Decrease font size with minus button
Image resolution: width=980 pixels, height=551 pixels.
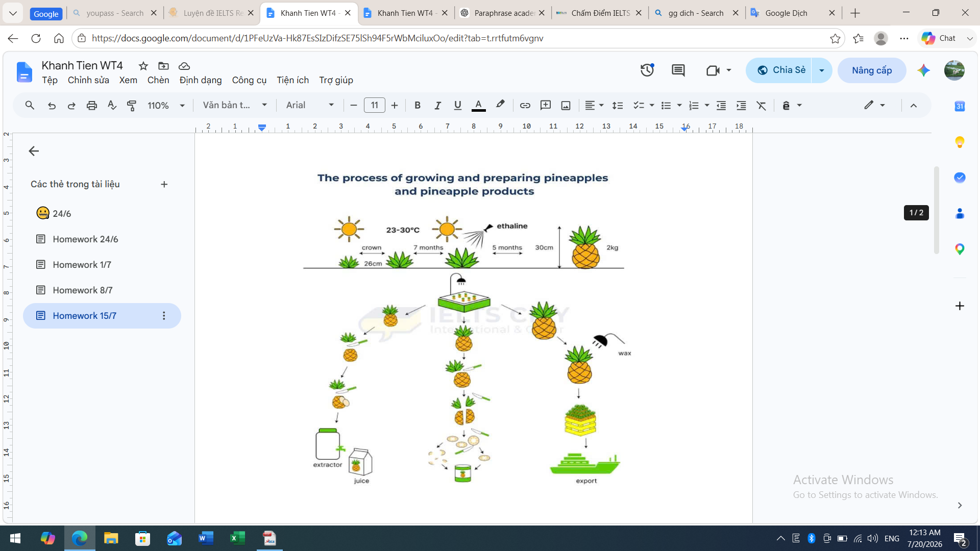[x=354, y=105]
